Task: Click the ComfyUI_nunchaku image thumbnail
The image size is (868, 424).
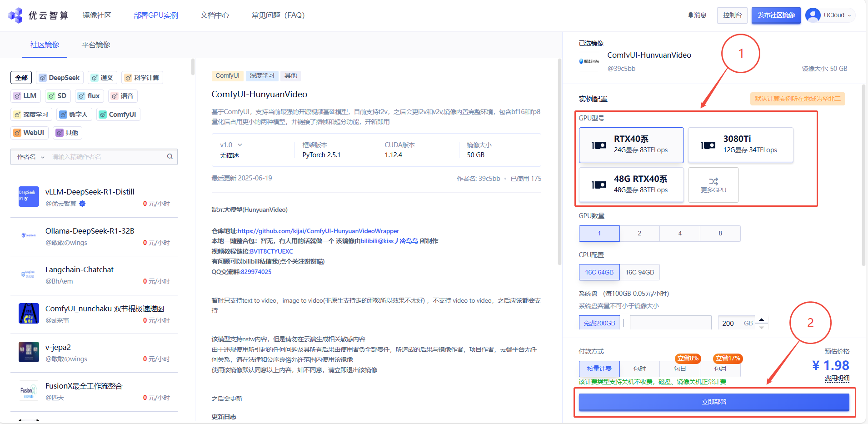Action: [x=29, y=313]
